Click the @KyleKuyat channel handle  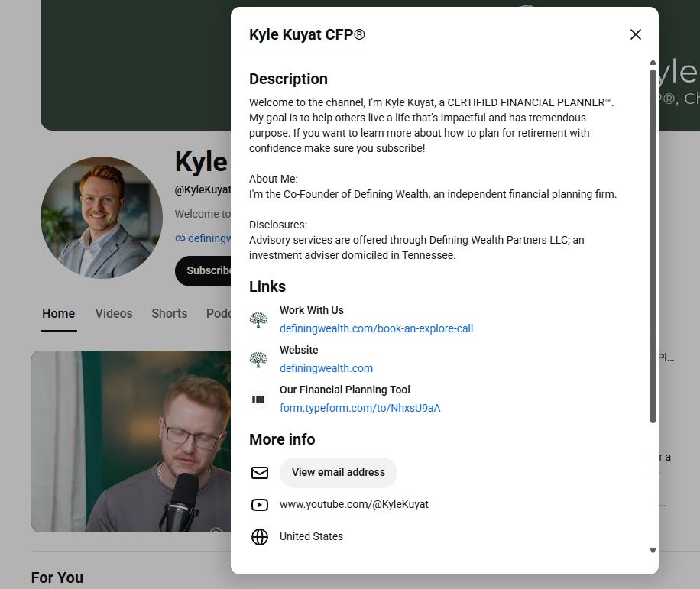tap(203, 189)
